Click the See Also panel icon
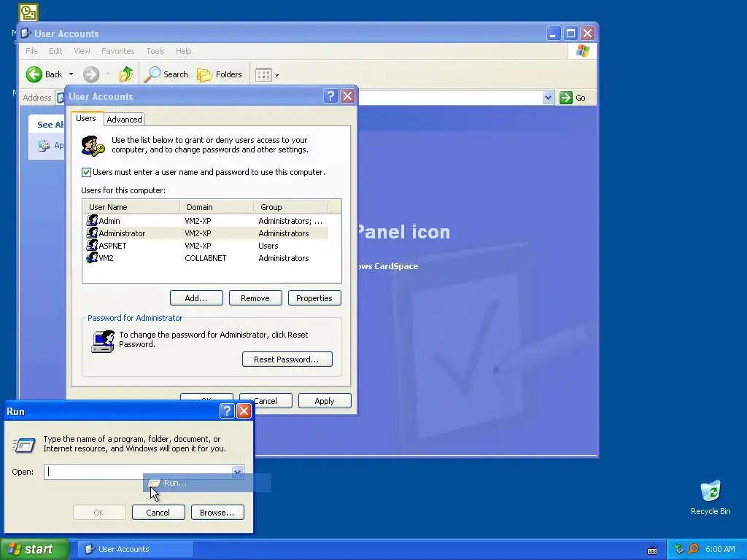Viewport: 747px width, 560px height. pos(44,146)
